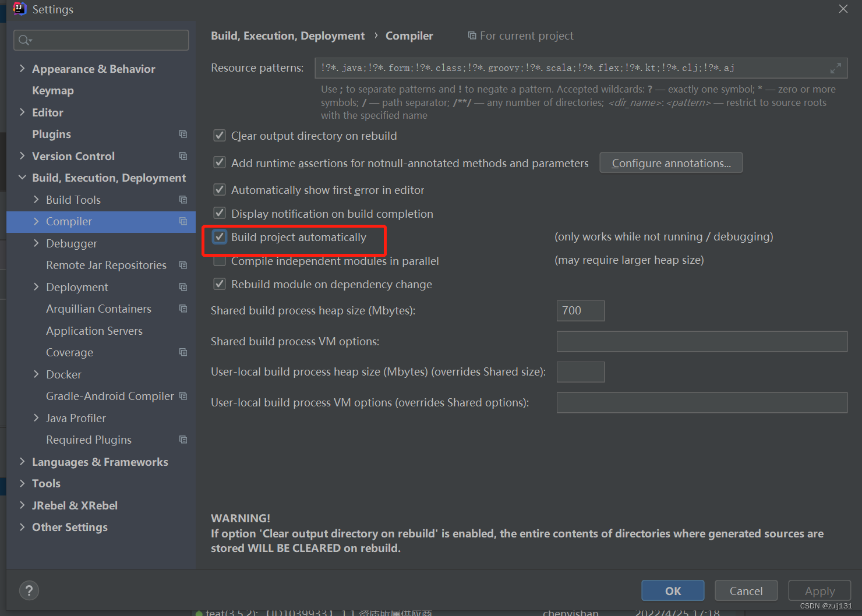This screenshot has width=862, height=616.
Task: Click User-local build process VM options field
Action: coord(702,403)
